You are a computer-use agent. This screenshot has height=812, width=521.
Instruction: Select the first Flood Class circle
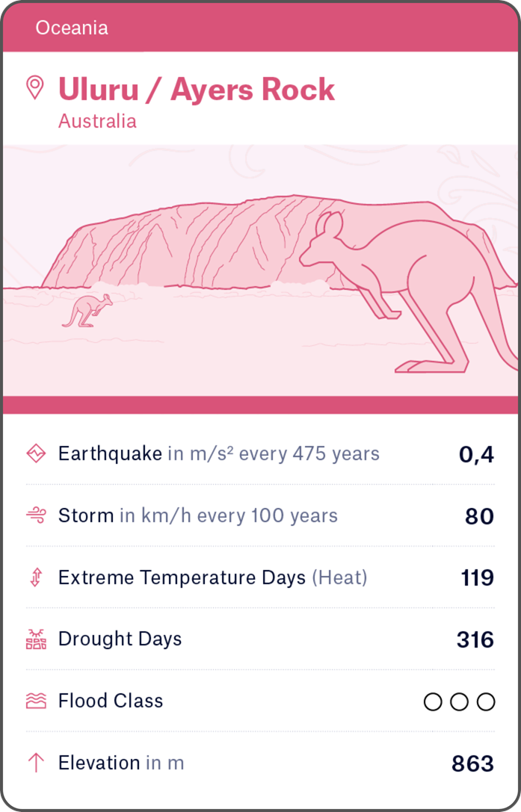(433, 701)
